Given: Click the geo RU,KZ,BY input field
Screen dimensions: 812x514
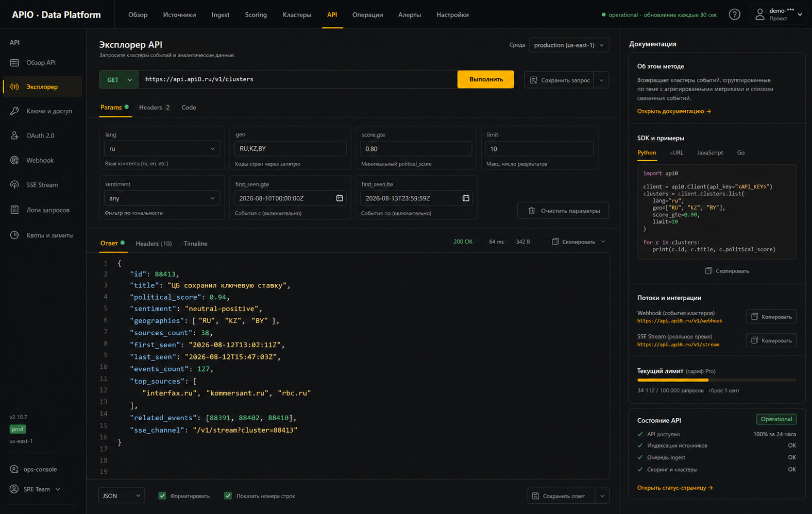Looking at the screenshot, I should 290,149.
